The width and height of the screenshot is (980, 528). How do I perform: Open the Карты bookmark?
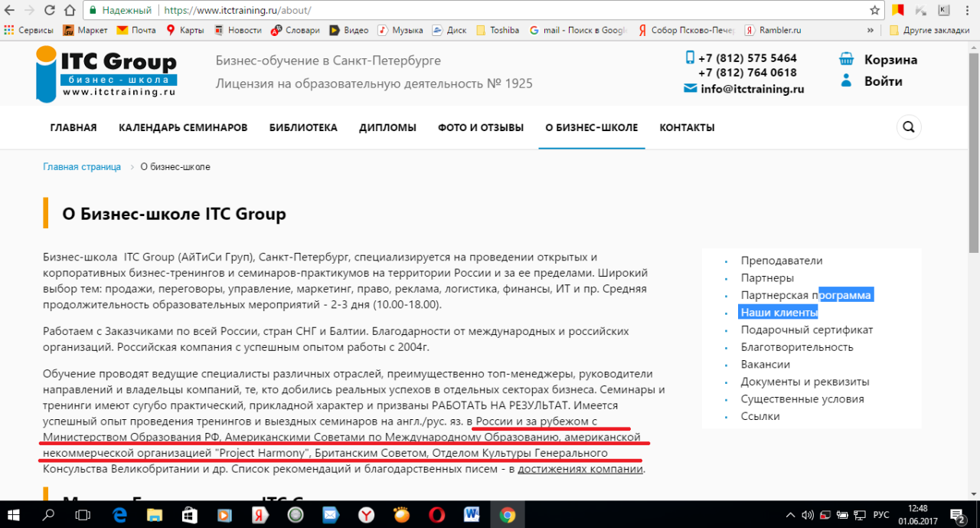tap(185, 31)
